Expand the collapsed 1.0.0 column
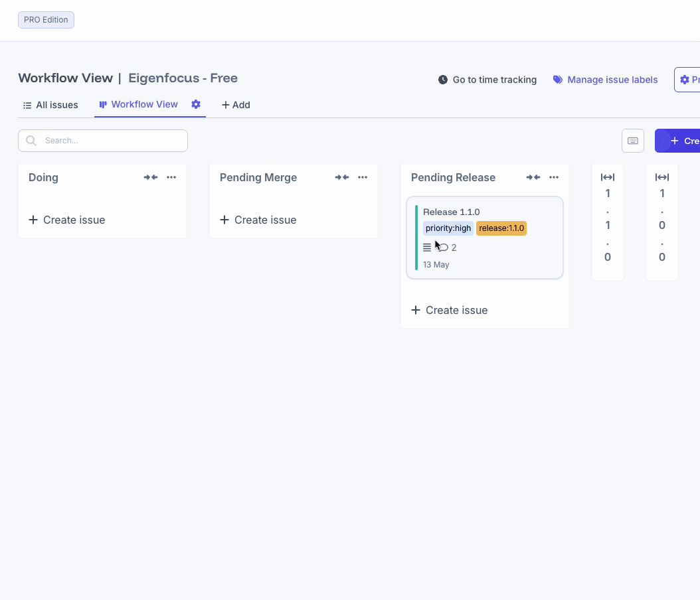This screenshot has width=700, height=600. click(x=662, y=177)
